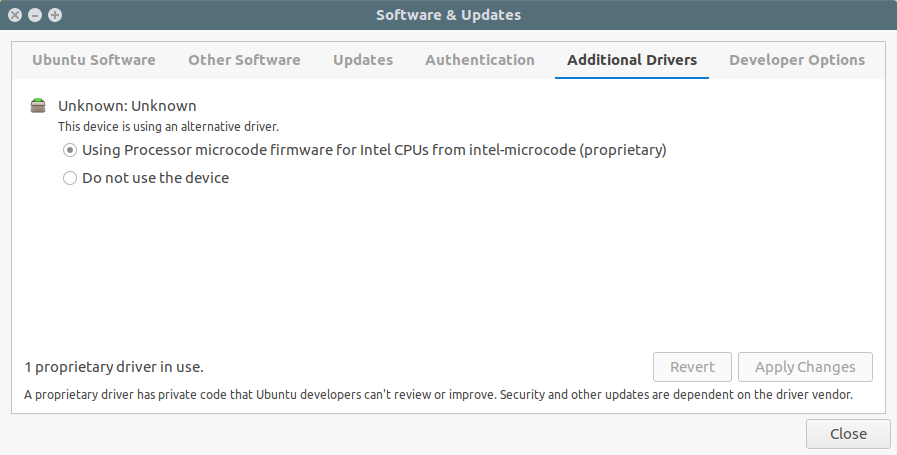897x455 pixels.
Task: Open the Ubuntu Software tab
Action: (x=94, y=60)
